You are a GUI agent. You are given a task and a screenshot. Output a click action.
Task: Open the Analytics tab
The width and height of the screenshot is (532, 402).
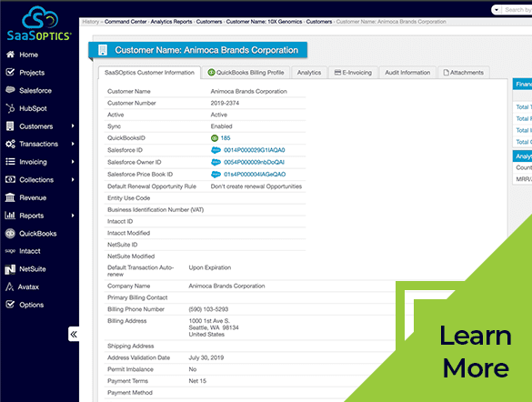(309, 73)
